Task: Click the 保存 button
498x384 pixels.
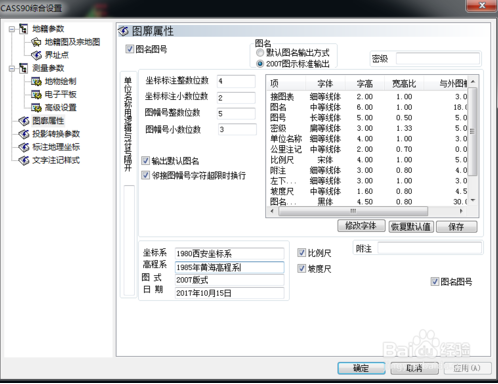Action: (x=457, y=227)
